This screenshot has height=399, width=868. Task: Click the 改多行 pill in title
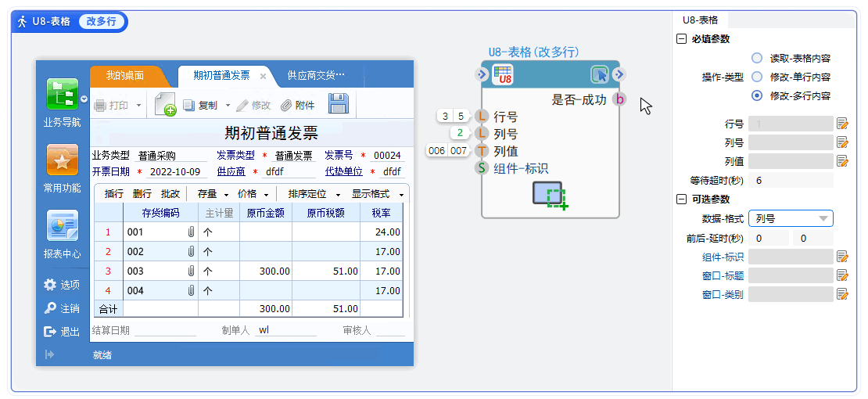tap(102, 22)
